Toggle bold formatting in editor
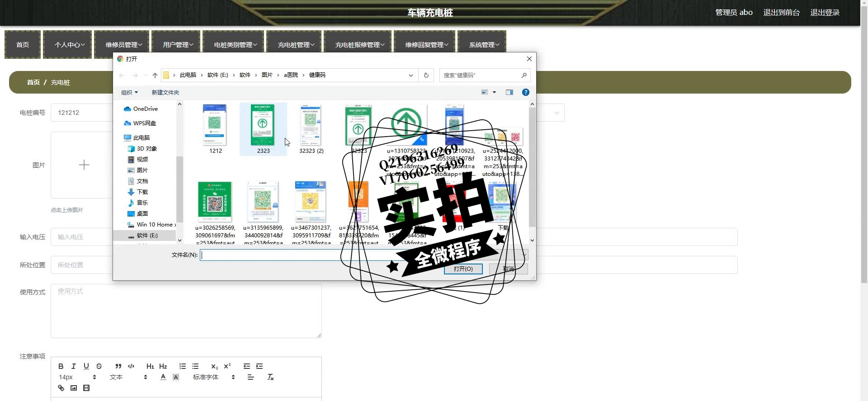This screenshot has width=868, height=401. pyautogui.click(x=61, y=366)
